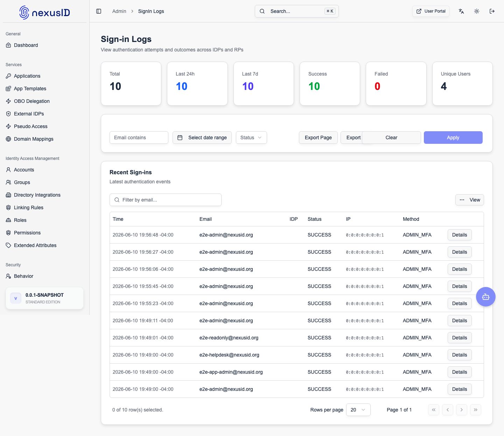Jump to first page arrow
Screen dimensions: 504x436
(434, 410)
